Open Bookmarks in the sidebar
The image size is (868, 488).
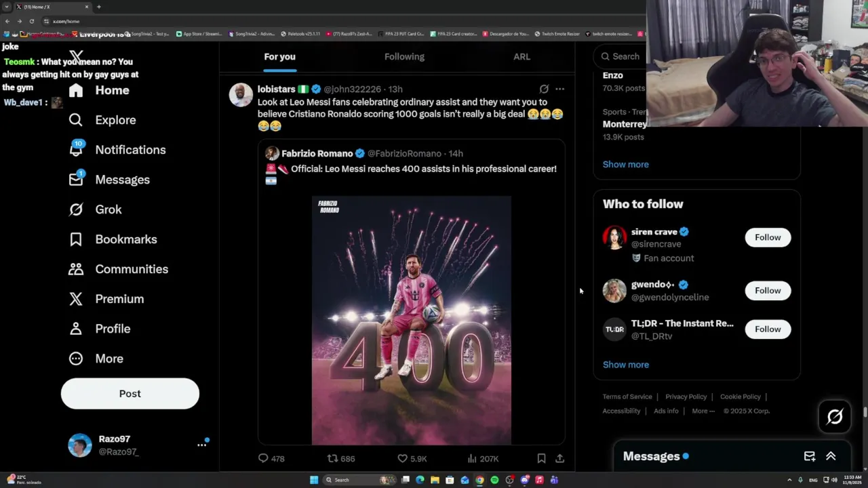pos(113,239)
